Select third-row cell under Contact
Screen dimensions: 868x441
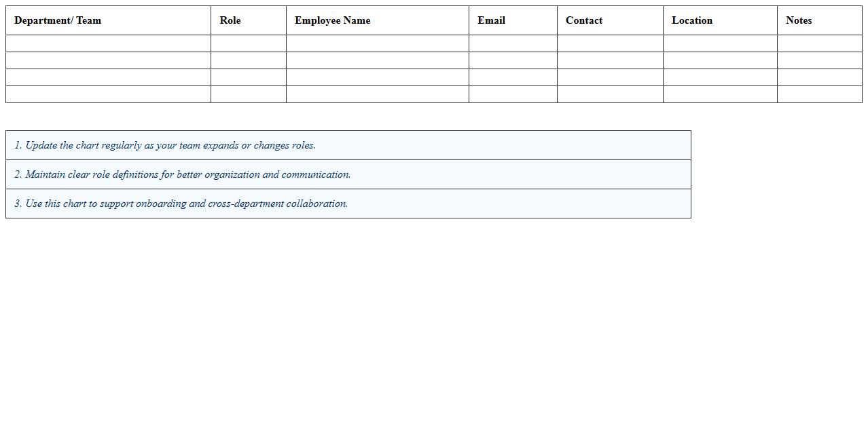610,77
